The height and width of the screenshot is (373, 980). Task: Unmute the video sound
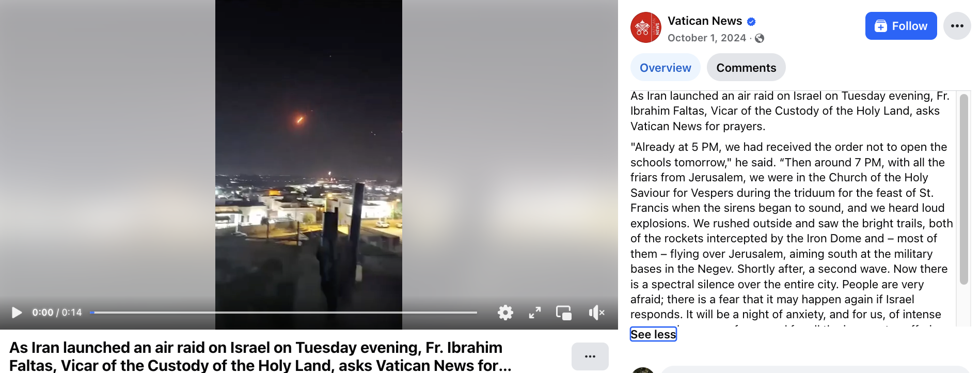tap(596, 313)
